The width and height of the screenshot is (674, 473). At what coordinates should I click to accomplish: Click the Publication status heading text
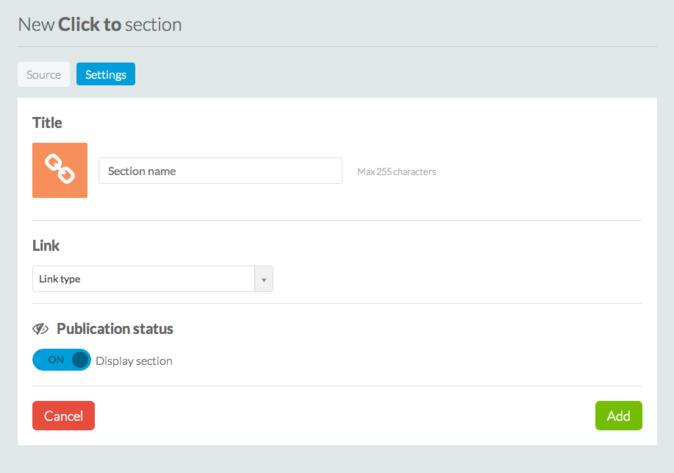(x=115, y=329)
